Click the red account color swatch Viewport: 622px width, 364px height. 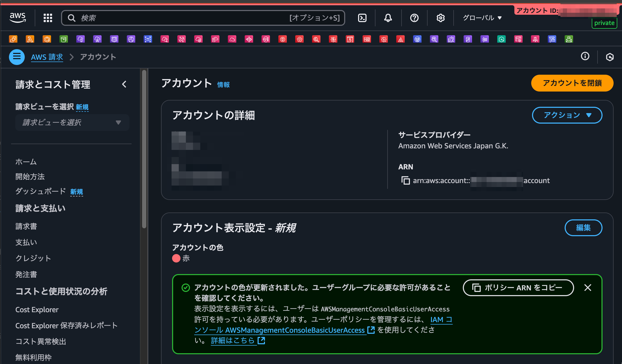176,258
